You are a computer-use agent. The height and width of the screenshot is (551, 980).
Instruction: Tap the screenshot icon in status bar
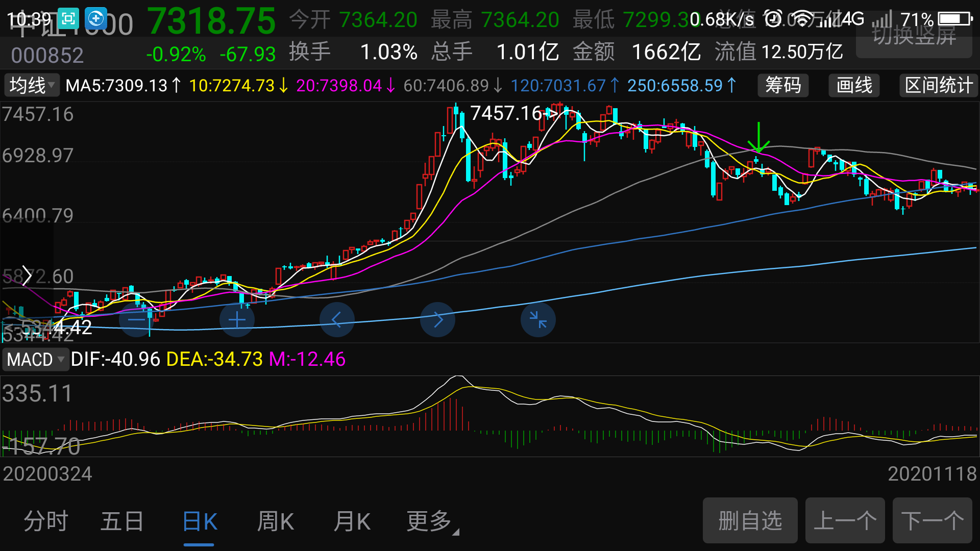pyautogui.click(x=68, y=19)
